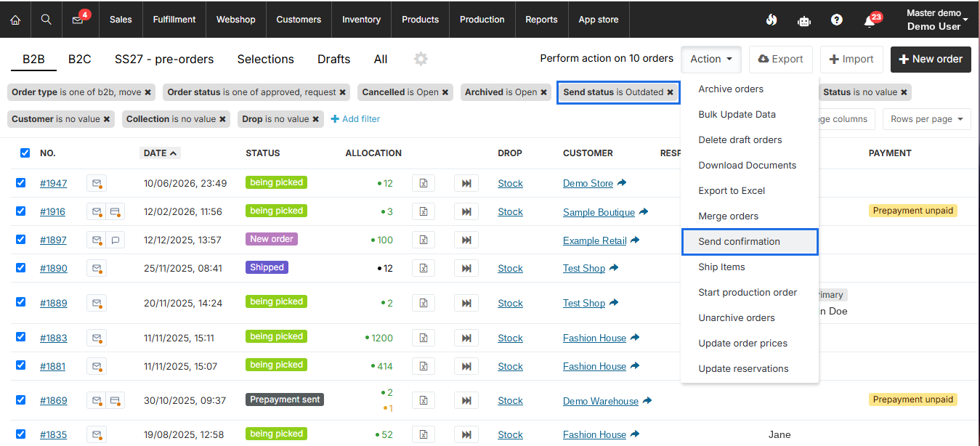Viewport: 980px width, 446px height.
Task: Remove the Drop is no value filter
Action: point(315,119)
